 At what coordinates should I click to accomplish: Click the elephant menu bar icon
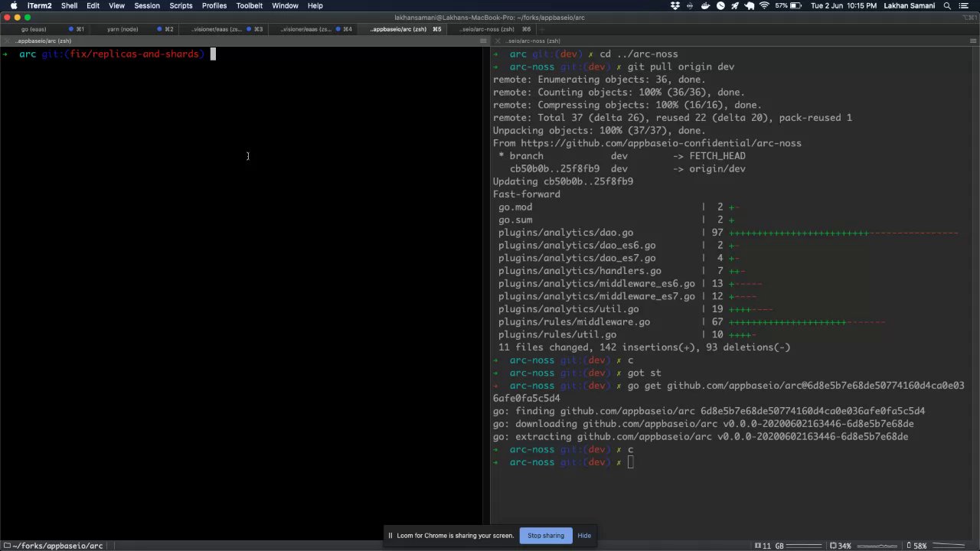pyautogui.click(x=750, y=5)
